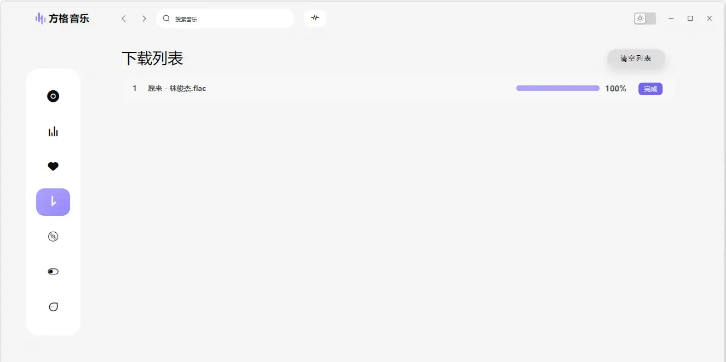Click the bottom leaf-shaped sidebar icon
The height and width of the screenshot is (362, 726).
tap(53, 306)
